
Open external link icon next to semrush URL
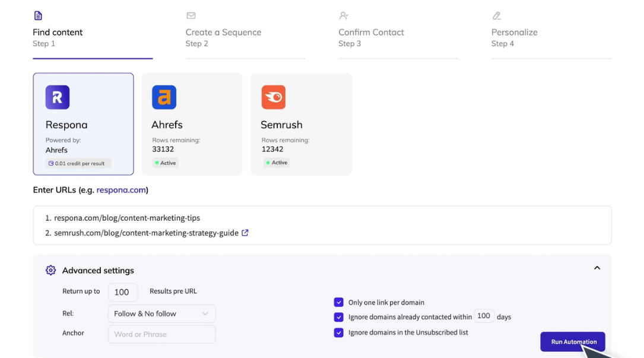coord(245,233)
